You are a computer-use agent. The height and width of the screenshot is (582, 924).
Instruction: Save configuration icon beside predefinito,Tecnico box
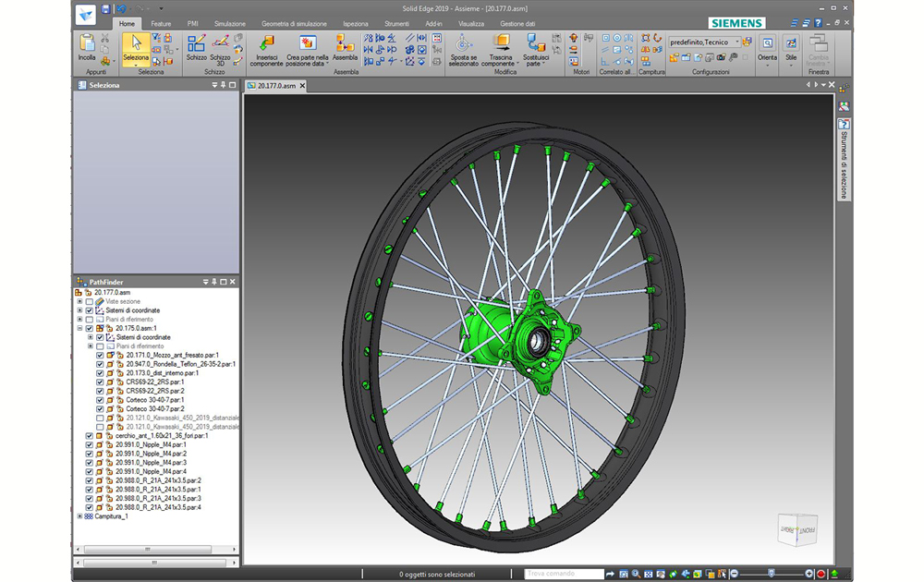(x=748, y=42)
